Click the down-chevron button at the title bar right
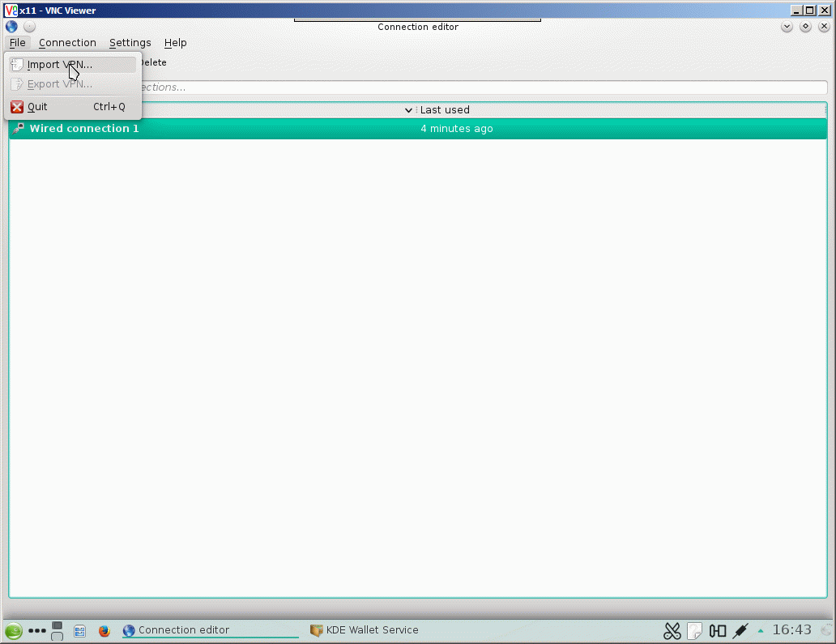Image resolution: width=836 pixels, height=644 pixels. (x=787, y=26)
